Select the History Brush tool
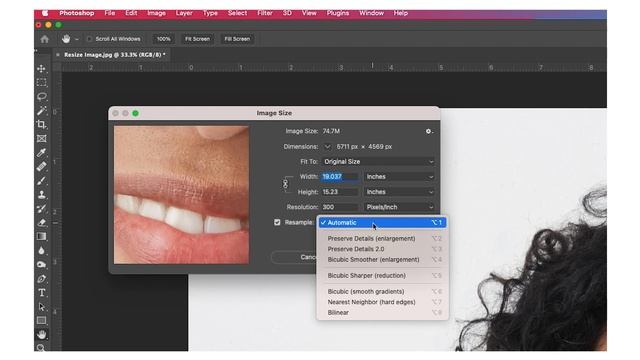640x360 pixels. 42,209
